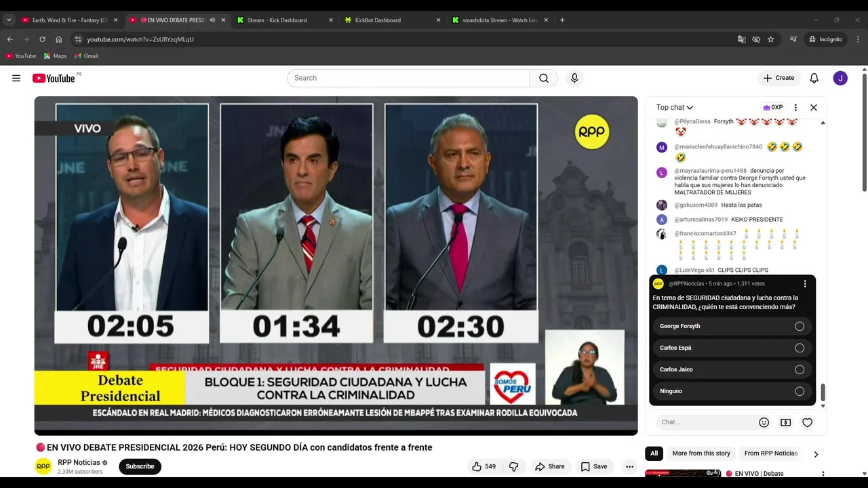The width and height of the screenshot is (868, 488).
Task: Vote for George Forsyth in poll
Action: (x=732, y=326)
